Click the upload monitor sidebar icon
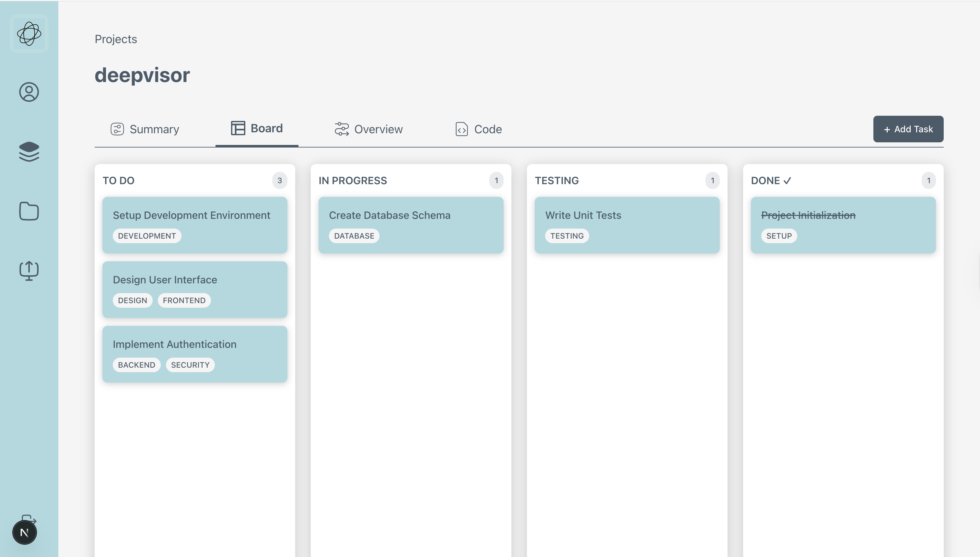 point(29,271)
